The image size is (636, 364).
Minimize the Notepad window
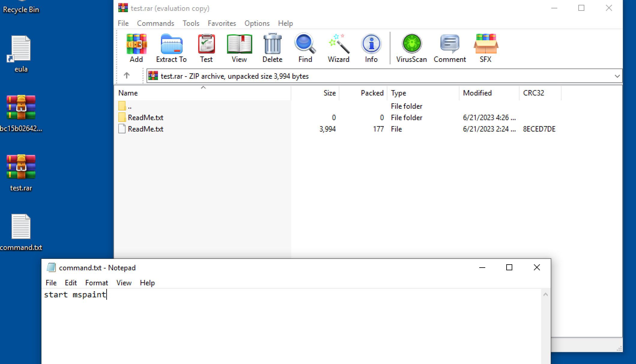482,267
